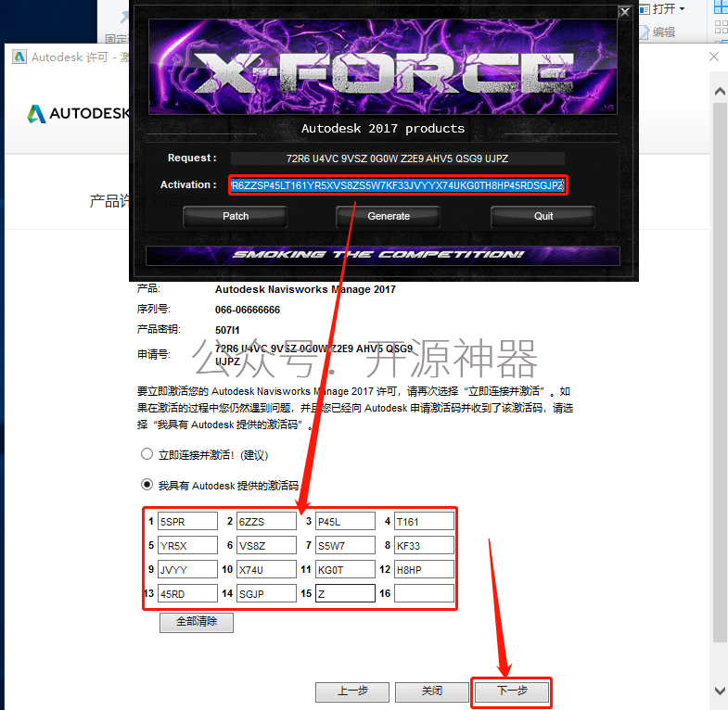
Task: Click the 关闭 close button
Action: click(x=432, y=691)
